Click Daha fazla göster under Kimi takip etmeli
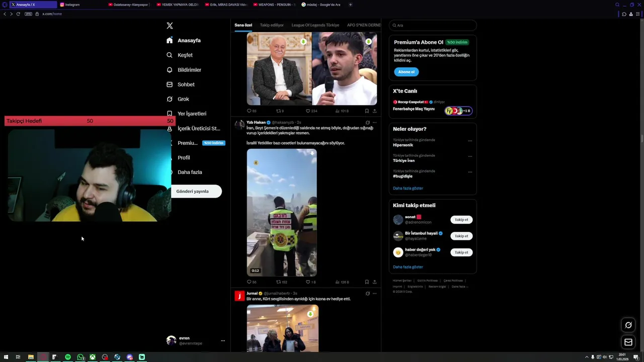 coord(408,267)
